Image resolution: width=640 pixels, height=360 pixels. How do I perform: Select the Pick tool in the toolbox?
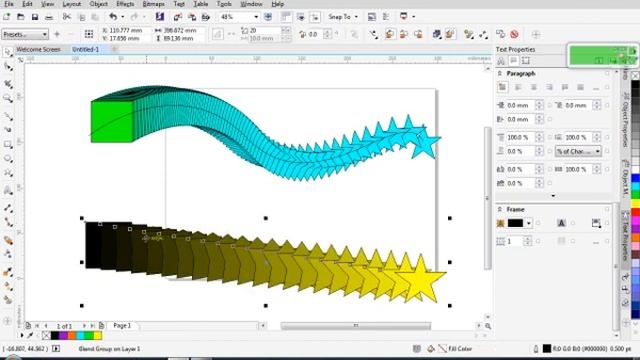[x=8, y=52]
